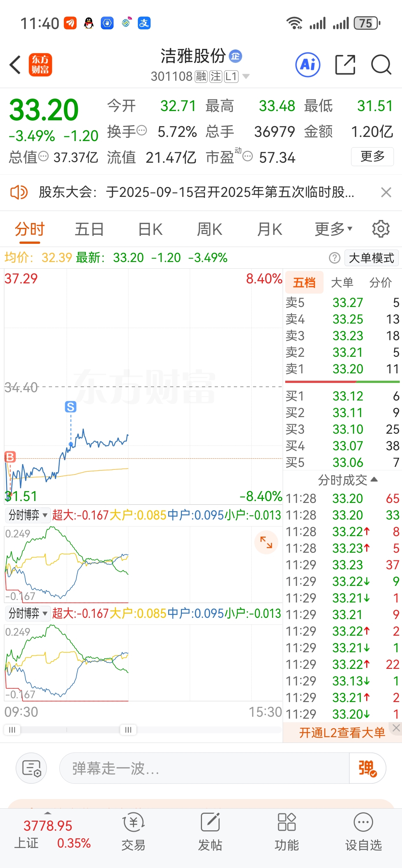402x868 pixels.
Task: Open the search magnifier icon
Action: pos(381,64)
